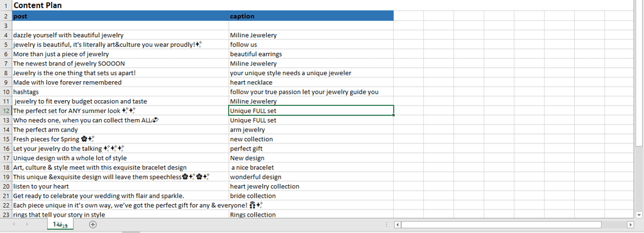
Task: Select the 'beautiful earrings' caption cell
Action: (311, 54)
